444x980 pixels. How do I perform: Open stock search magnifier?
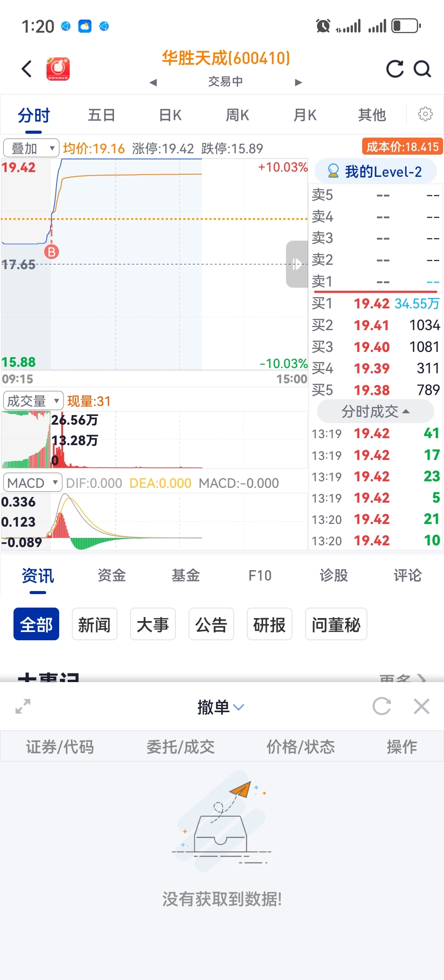(x=422, y=69)
